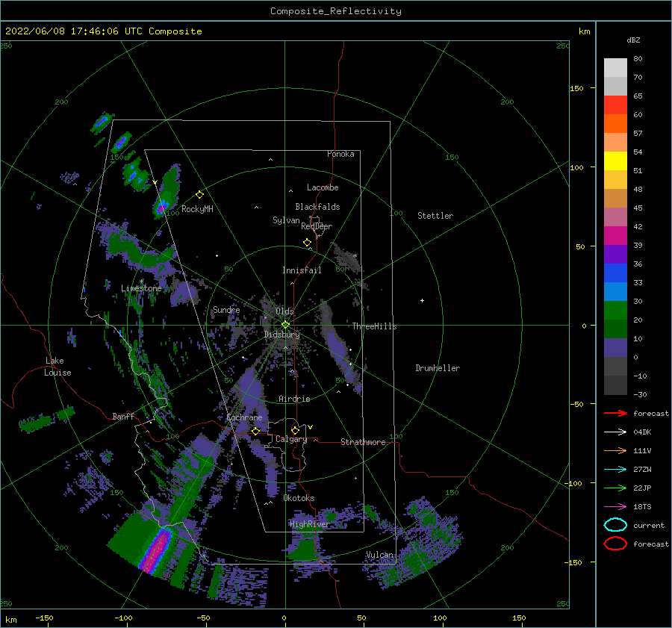This screenshot has width=672, height=628.
Task: Click the Didsbury label
Action: pos(282,335)
